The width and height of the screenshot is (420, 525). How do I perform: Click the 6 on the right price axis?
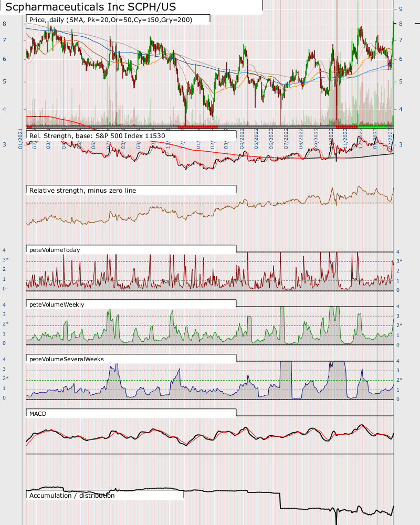(x=401, y=59)
